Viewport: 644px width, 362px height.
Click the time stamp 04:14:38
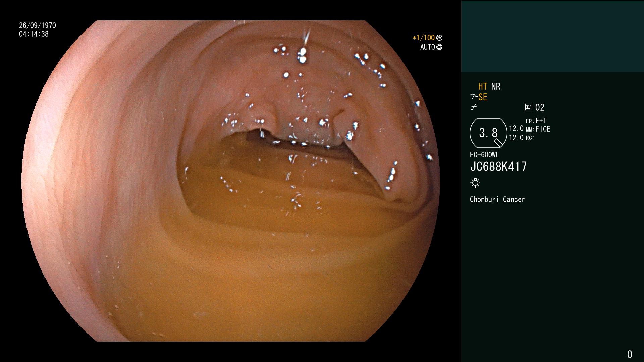coord(34,34)
